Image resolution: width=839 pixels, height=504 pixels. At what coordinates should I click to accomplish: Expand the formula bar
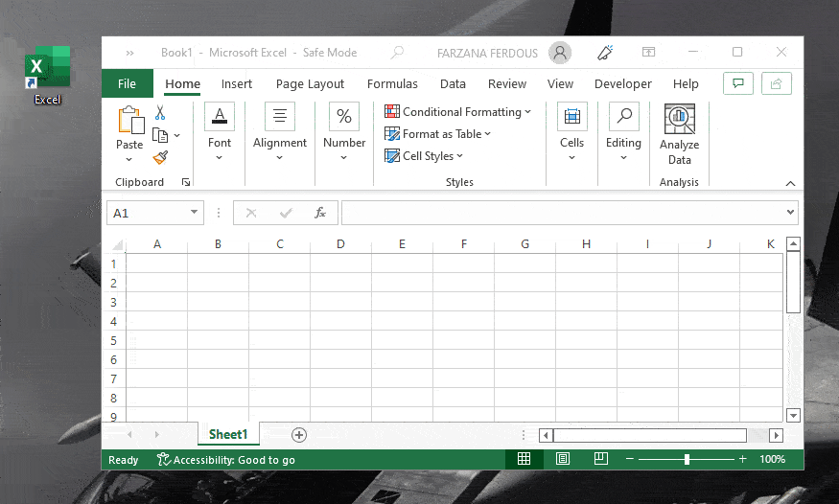point(790,212)
